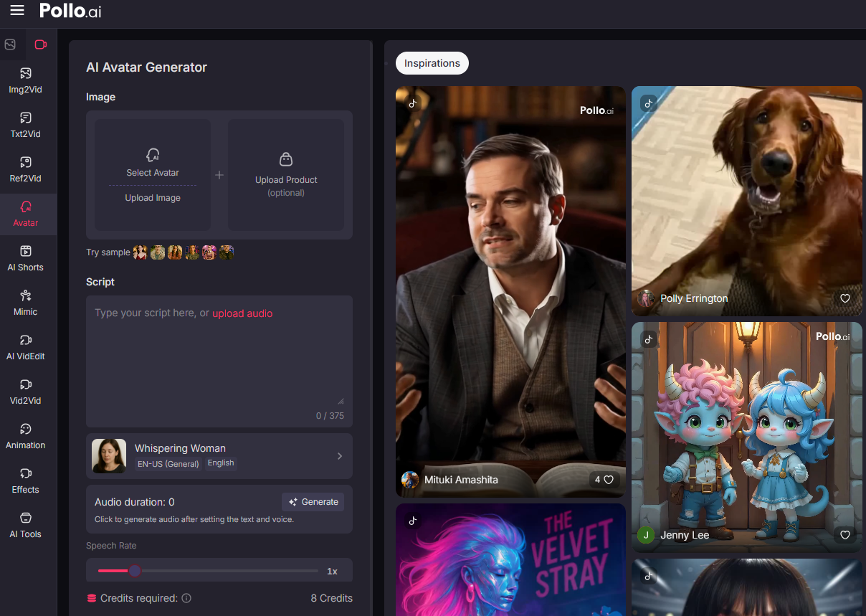This screenshot has width=866, height=616.
Task: Click the upload audio link
Action: [x=242, y=313]
